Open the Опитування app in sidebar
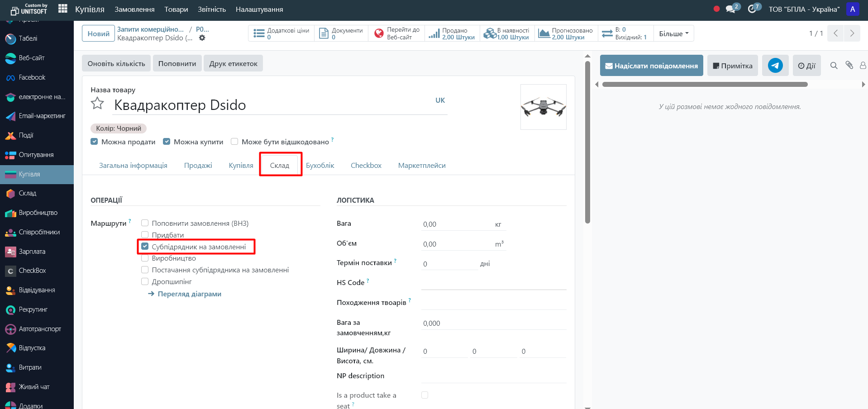Image resolution: width=868 pixels, height=409 pixels. [x=37, y=155]
